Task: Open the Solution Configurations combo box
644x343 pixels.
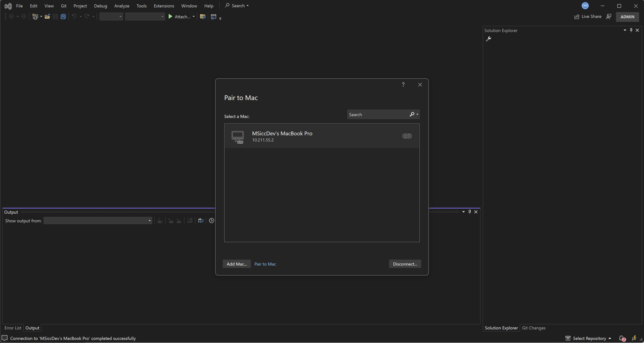Action: [111, 17]
